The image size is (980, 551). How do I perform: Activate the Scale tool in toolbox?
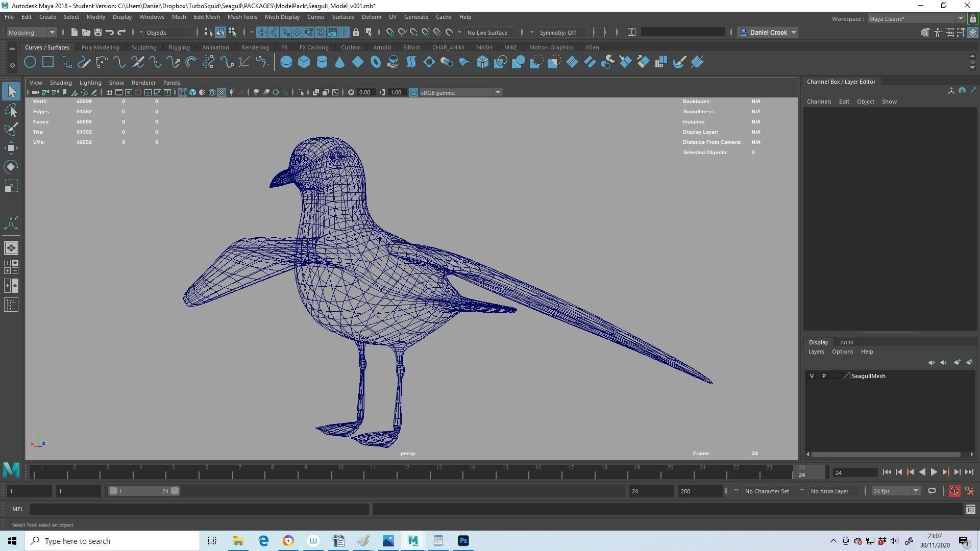point(11,186)
